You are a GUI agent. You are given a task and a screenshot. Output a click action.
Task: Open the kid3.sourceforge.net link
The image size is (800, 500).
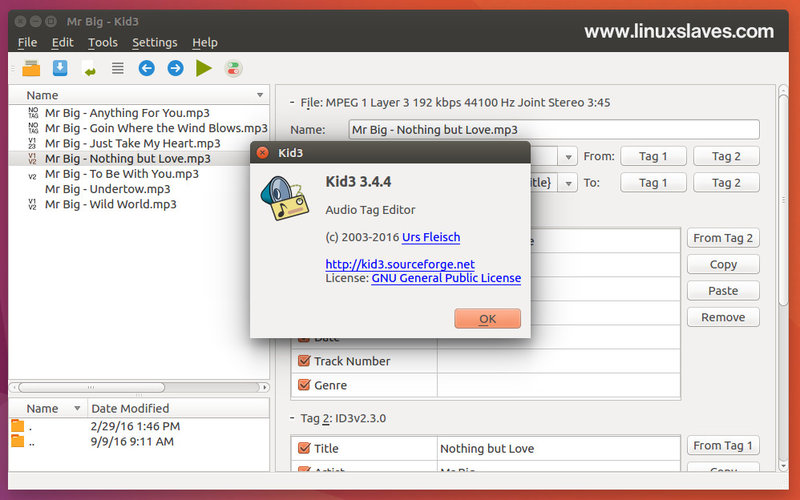400,264
